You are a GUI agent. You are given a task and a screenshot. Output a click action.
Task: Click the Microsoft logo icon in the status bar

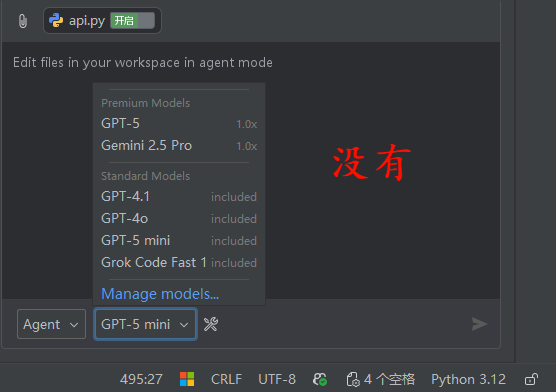point(187,379)
